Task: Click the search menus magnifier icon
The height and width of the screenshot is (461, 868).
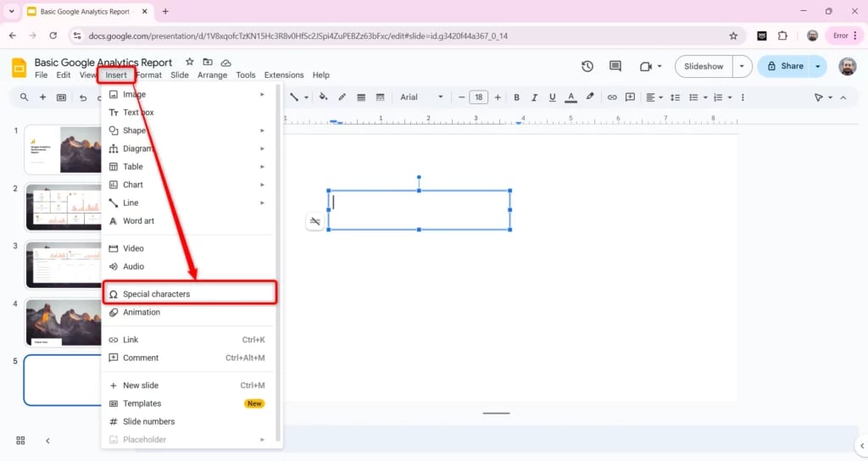Action: point(24,97)
